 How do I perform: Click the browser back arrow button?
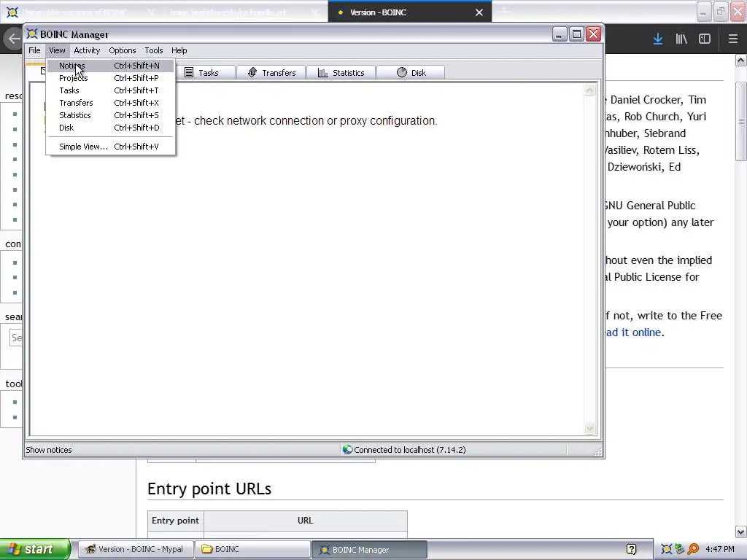click(x=13, y=39)
